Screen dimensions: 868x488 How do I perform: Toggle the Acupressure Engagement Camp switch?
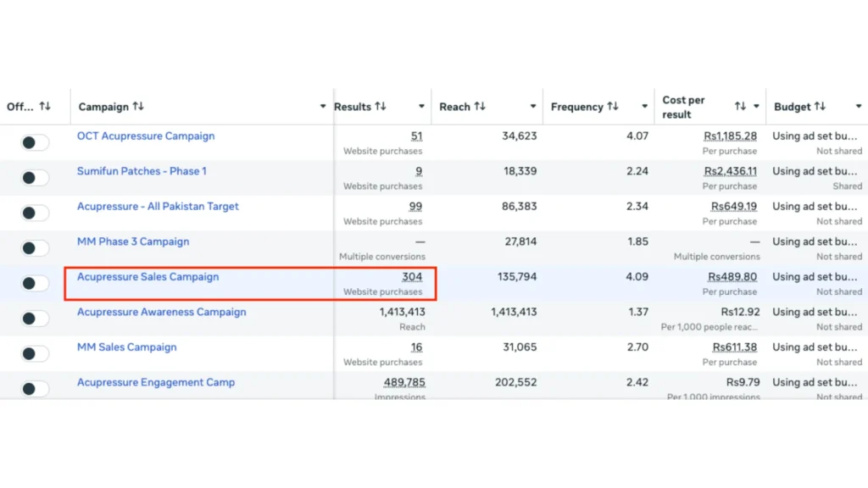pyautogui.click(x=35, y=388)
